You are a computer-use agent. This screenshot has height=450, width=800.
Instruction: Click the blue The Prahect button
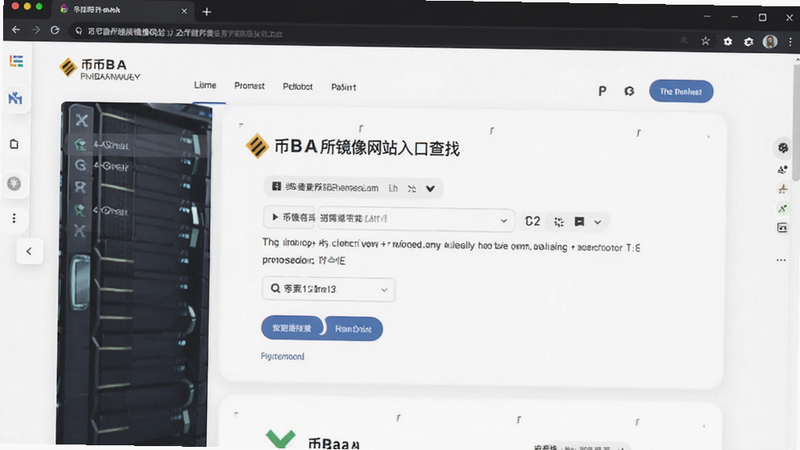point(681,91)
